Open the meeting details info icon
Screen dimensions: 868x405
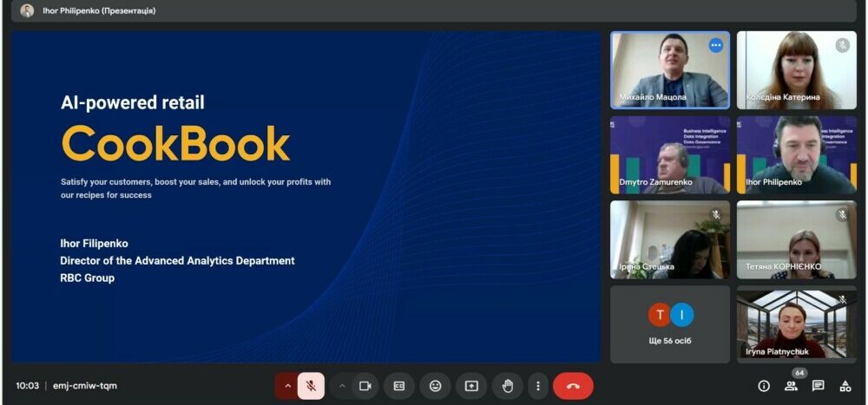pyautogui.click(x=764, y=386)
